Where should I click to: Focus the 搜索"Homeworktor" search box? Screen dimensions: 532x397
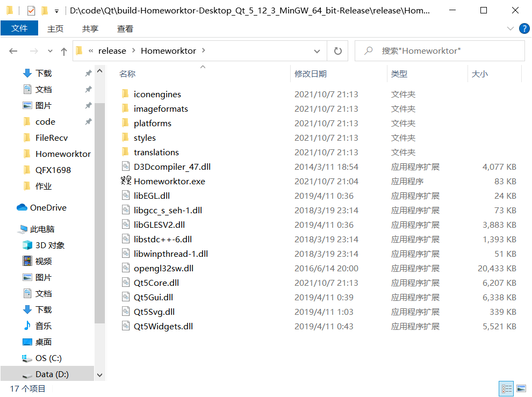pyautogui.click(x=440, y=51)
